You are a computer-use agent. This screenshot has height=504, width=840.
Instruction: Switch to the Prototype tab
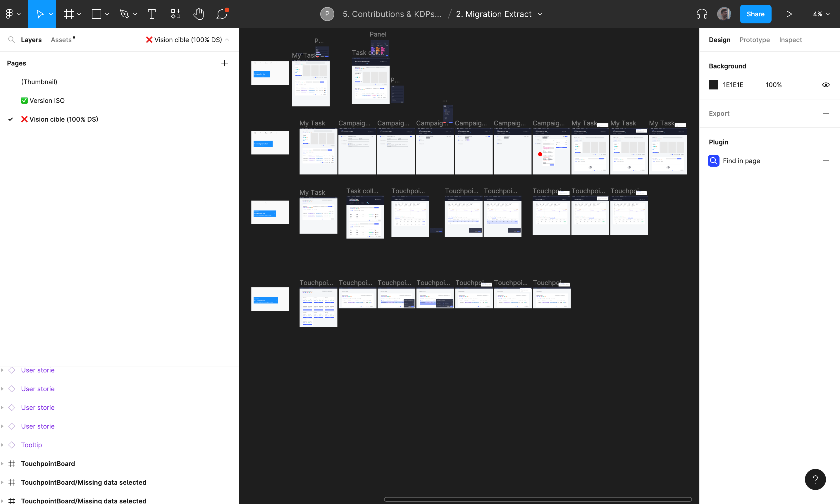(754, 40)
